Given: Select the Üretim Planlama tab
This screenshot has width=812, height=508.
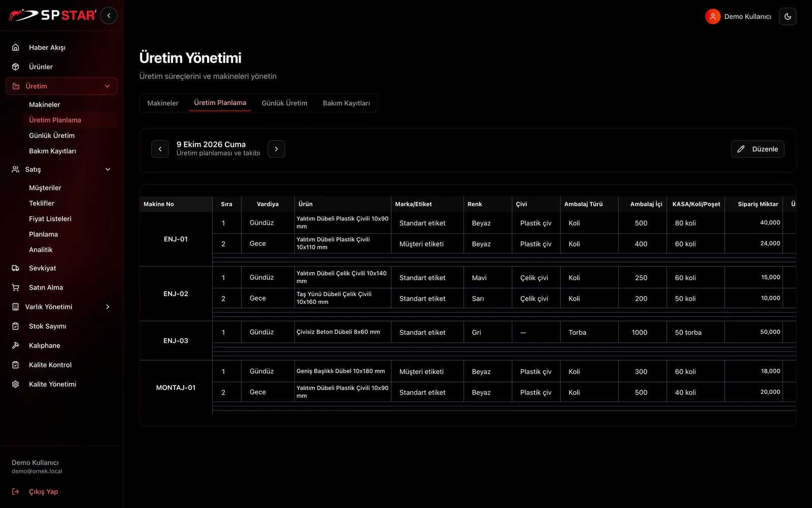Looking at the screenshot, I should pyautogui.click(x=220, y=103).
